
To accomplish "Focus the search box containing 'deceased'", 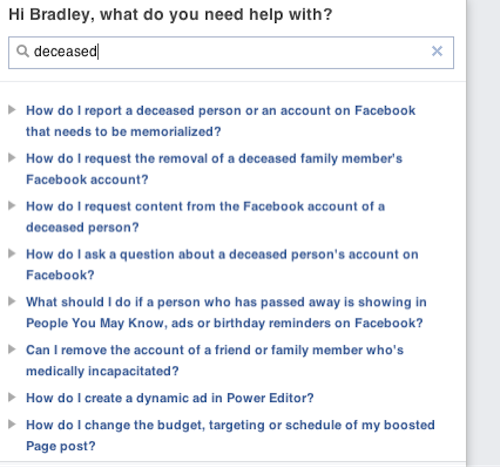I will 231,53.
